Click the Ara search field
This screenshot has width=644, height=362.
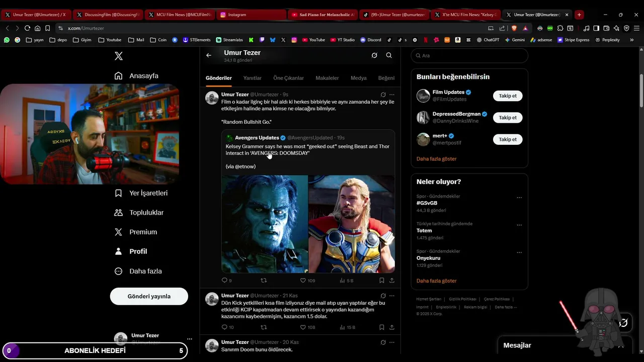[x=469, y=56]
